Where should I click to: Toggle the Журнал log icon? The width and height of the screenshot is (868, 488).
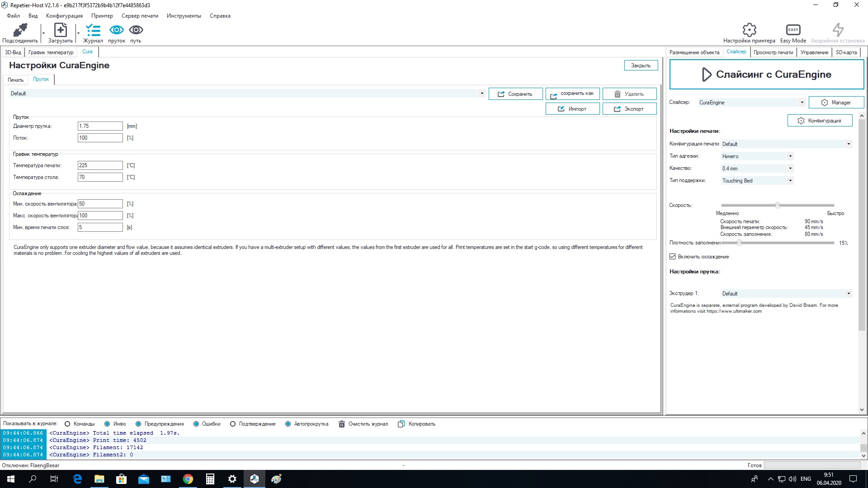click(x=93, y=30)
